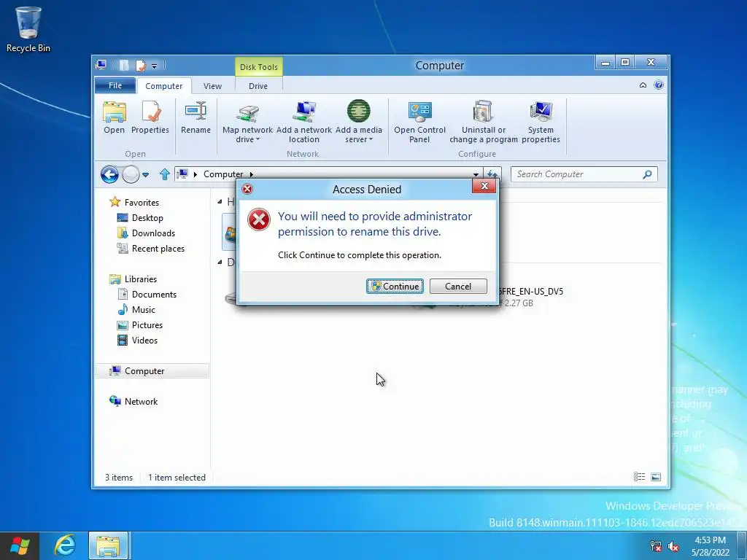Switch to the Drive ribbon tab

[x=258, y=86]
